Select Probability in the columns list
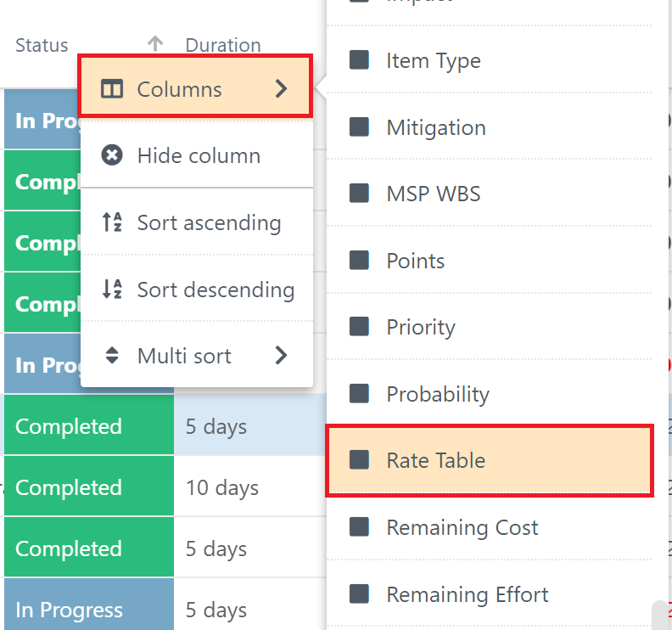 [x=489, y=394]
